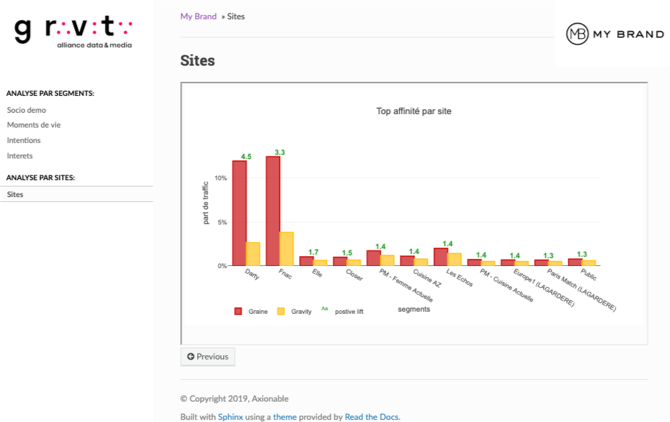Click the yellow Fnac Gravity bar

click(x=287, y=249)
